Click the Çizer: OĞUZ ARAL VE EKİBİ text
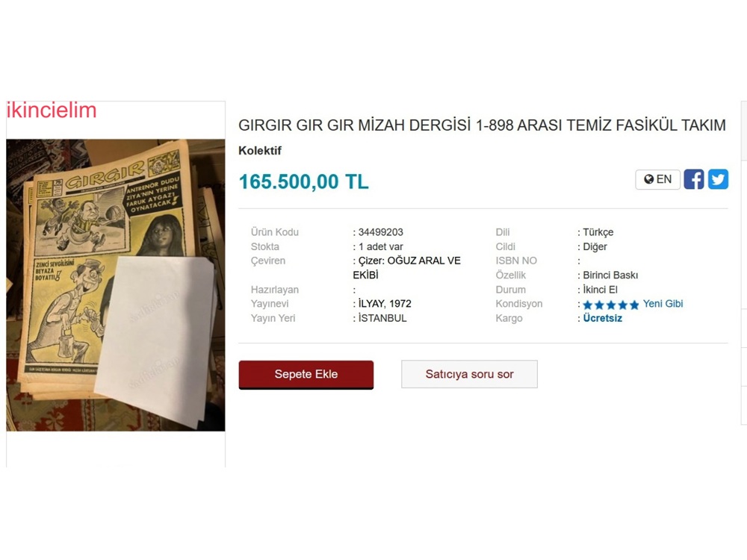The width and height of the screenshot is (747, 560). pos(407,267)
